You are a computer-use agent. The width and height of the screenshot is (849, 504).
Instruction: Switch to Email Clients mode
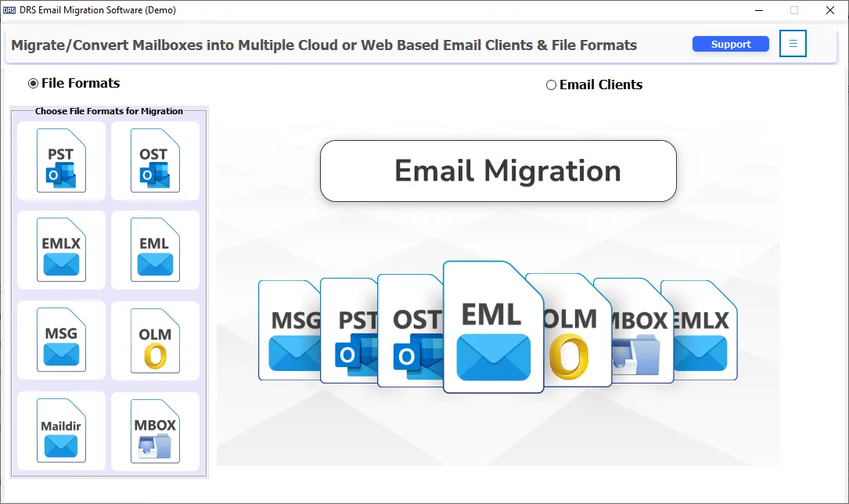tap(551, 85)
